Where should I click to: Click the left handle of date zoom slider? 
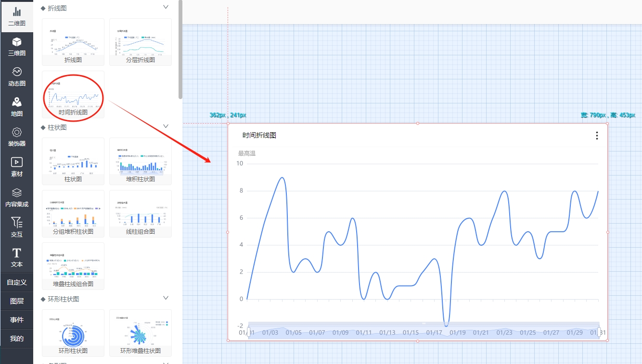[248, 332]
